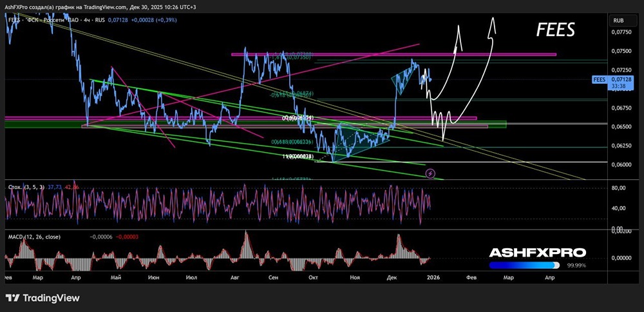Click the 0,07750 price axis label
644x312 pixels.
click(621, 32)
